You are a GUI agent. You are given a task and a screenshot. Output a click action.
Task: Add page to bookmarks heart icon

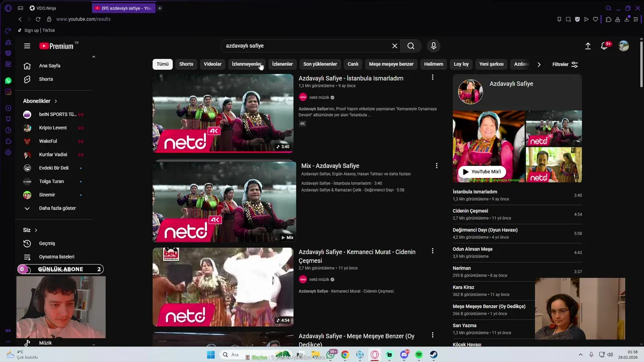[x=596, y=19]
